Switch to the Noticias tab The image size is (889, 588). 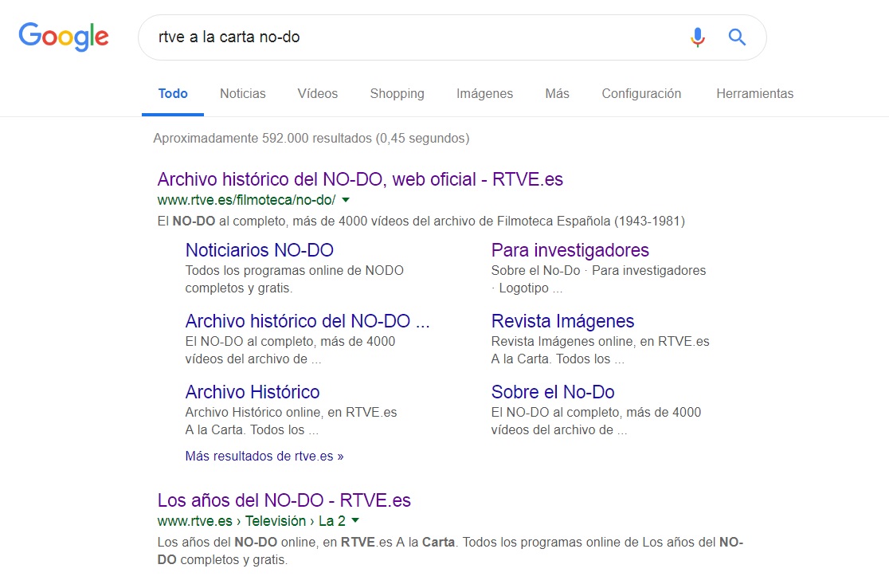coord(243,93)
